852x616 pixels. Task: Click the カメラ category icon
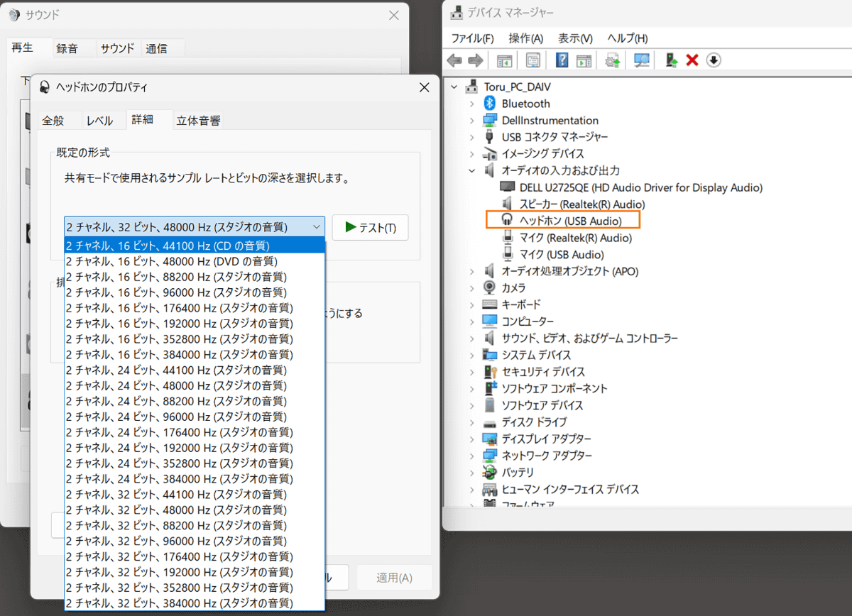489,287
